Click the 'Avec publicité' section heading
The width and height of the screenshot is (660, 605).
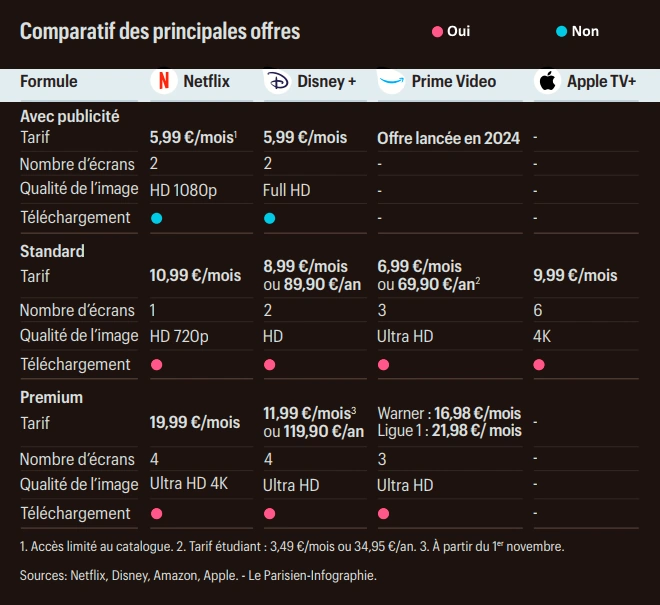click(x=70, y=117)
